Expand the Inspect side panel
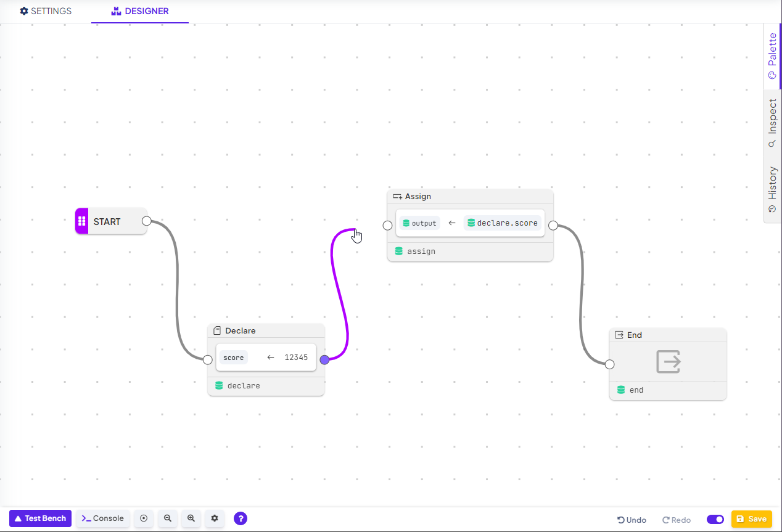This screenshot has width=782, height=532. pos(773,123)
